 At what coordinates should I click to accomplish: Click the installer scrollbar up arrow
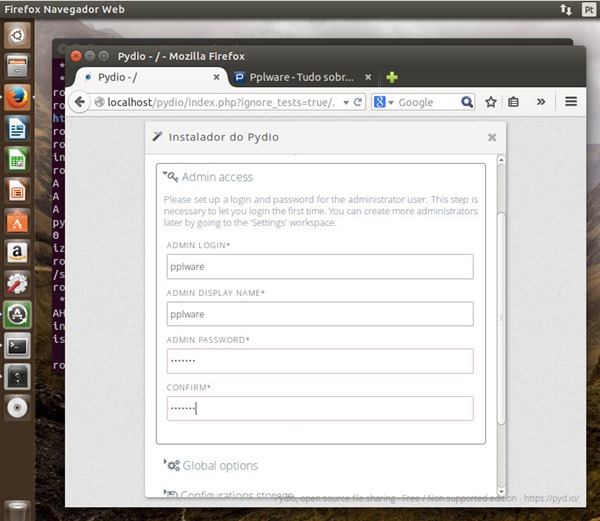[x=501, y=160]
